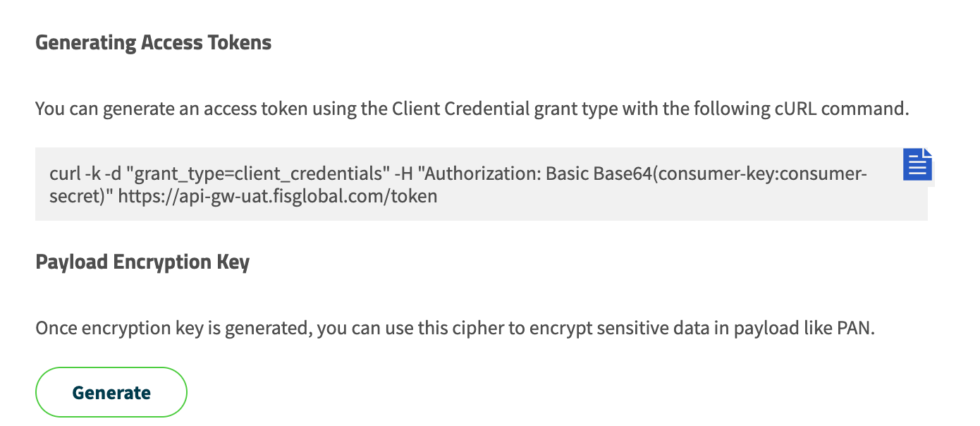Select the Authorization Basic header text
The width and height of the screenshot is (980, 426).
(494, 174)
